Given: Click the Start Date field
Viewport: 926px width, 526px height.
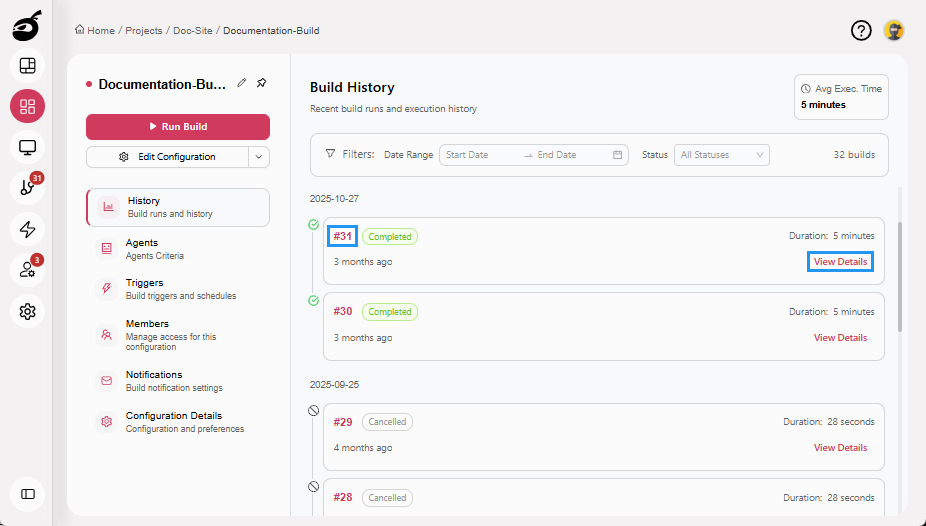Looking at the screenshot, I should click(481, 155).
